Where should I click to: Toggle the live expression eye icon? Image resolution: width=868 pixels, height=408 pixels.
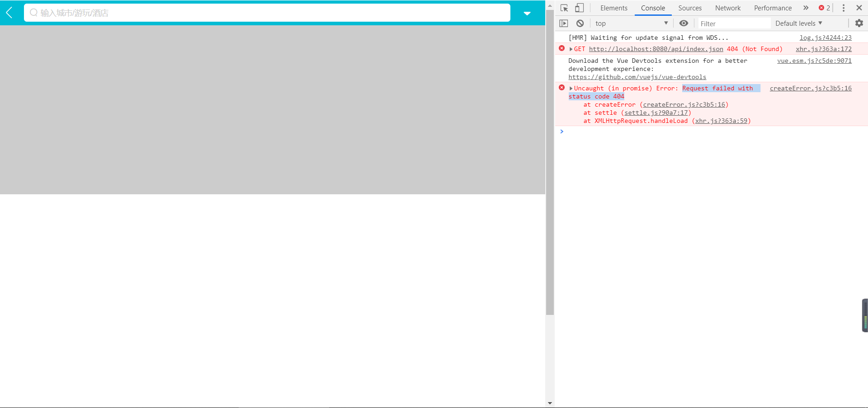tap(684, 23)
